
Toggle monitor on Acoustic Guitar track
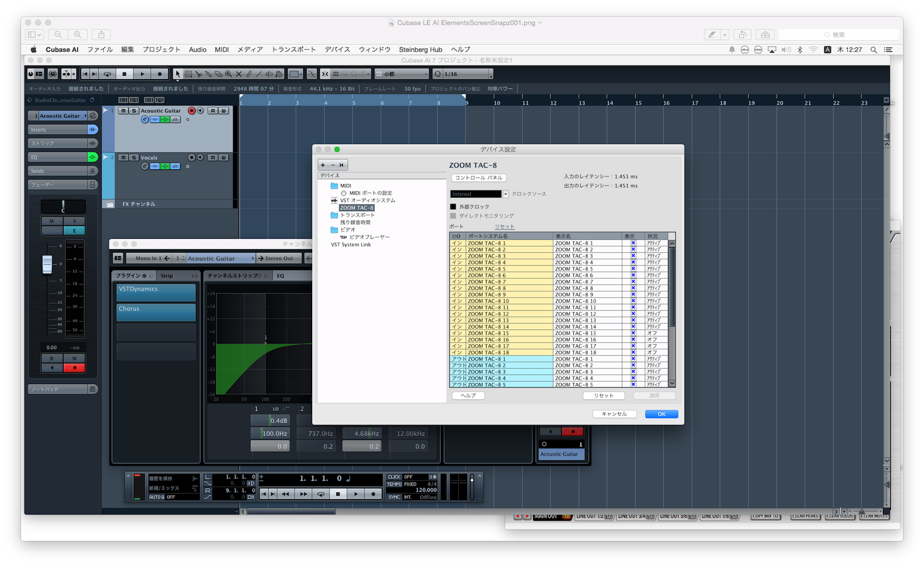[x=200, y=111]
